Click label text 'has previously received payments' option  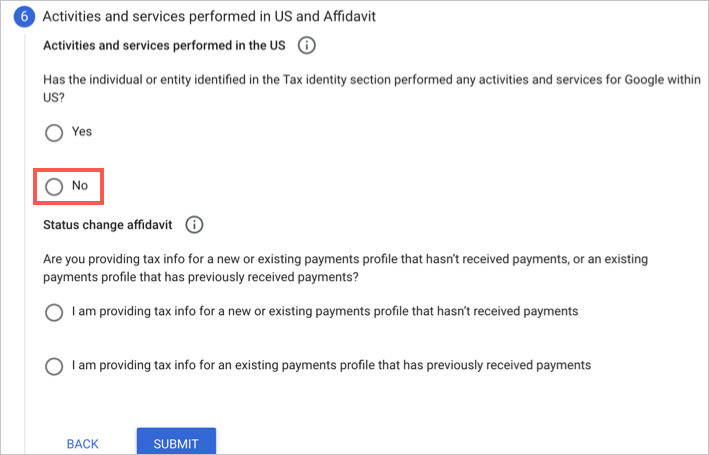331,365
